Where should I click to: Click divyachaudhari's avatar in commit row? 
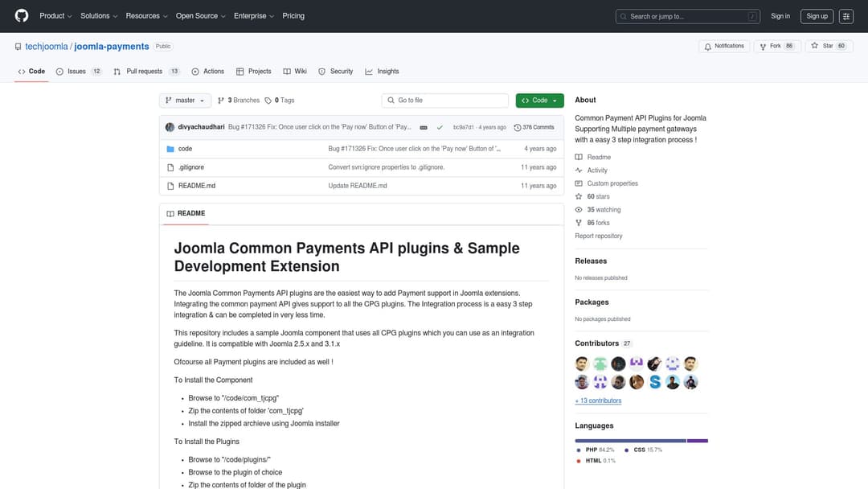coord(170,127)
